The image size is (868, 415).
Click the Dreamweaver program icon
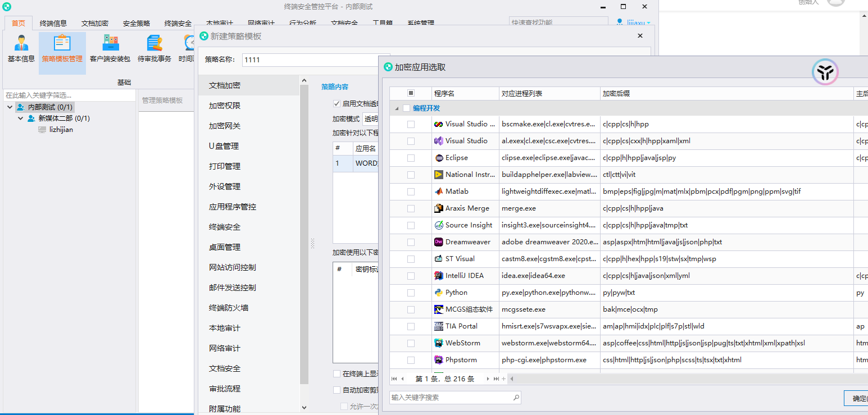(439, 242)
